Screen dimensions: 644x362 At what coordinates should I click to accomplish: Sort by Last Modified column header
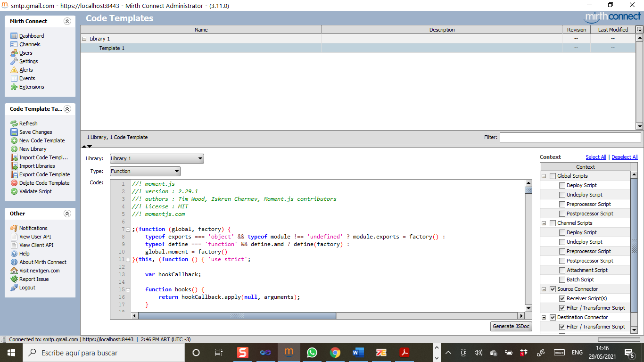pos(613,30)
